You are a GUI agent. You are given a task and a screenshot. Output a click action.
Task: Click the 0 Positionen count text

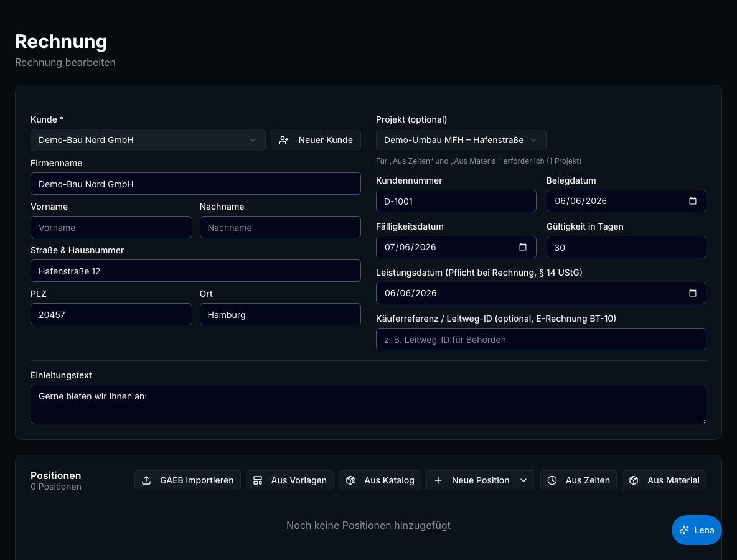56,487
